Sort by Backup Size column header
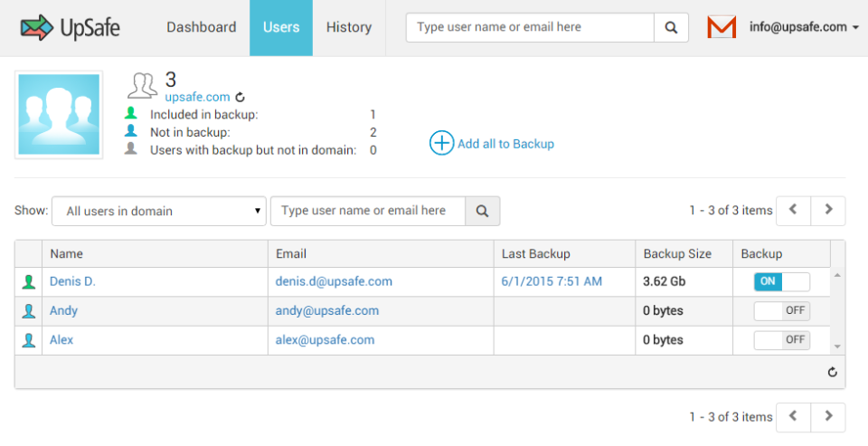 click(x=684, y=253)
